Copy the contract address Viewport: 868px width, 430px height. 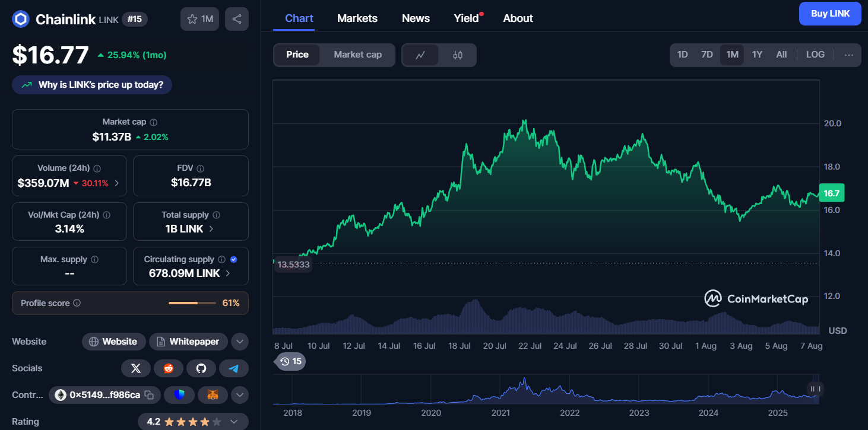150,395
